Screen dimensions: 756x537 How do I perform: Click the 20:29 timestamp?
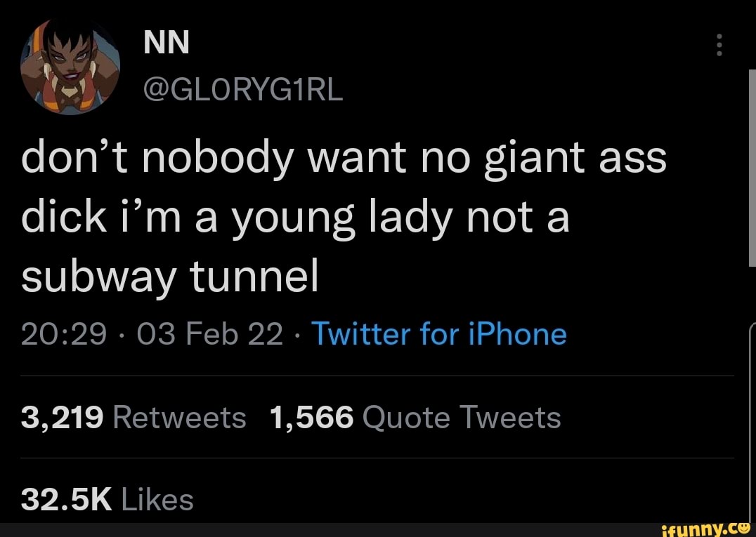tap(64, 334)
